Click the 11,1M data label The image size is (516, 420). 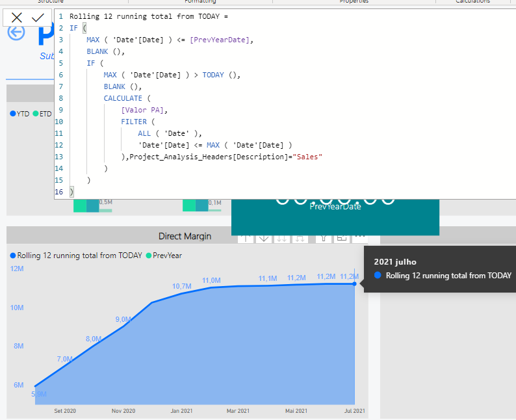[268, 279]
